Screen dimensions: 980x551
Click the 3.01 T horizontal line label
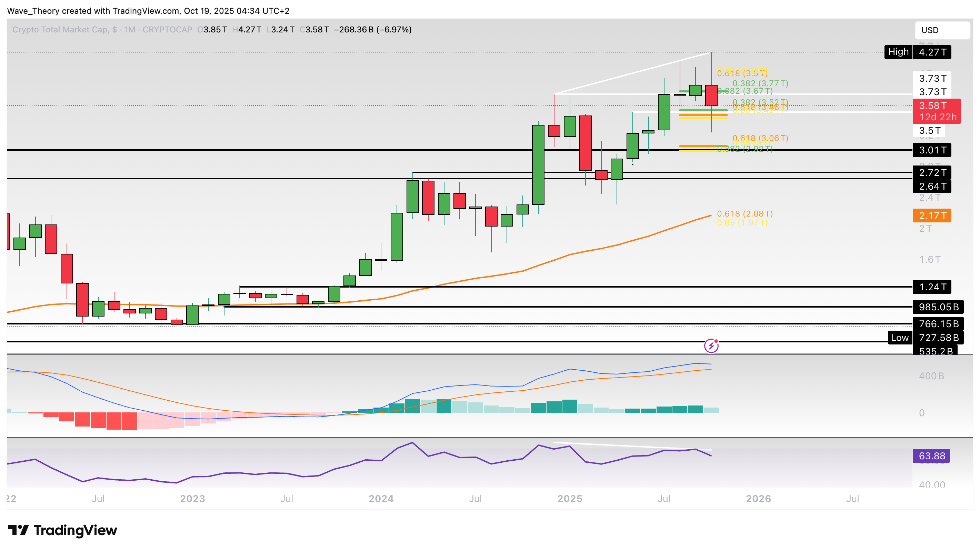click(932, 150)
